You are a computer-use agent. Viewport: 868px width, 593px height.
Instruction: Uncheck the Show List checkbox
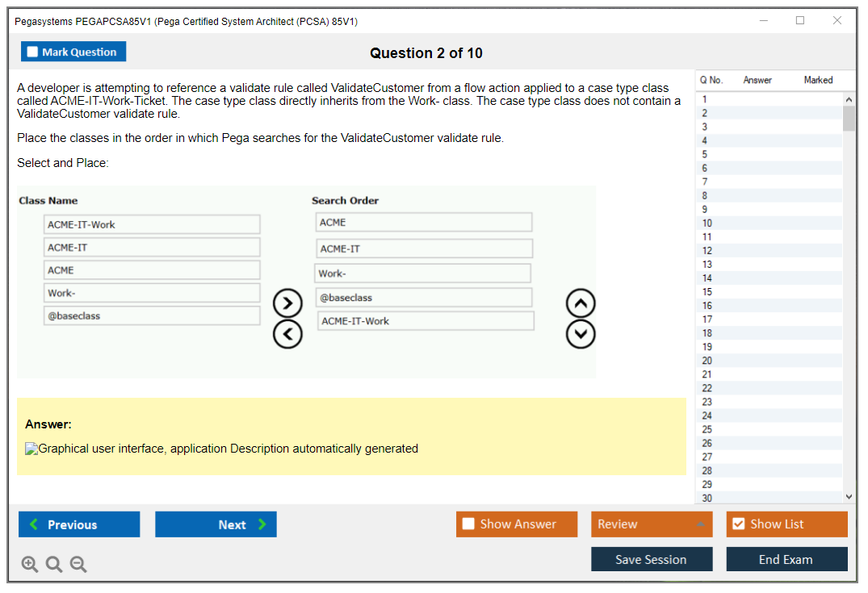tap(738, 524)
